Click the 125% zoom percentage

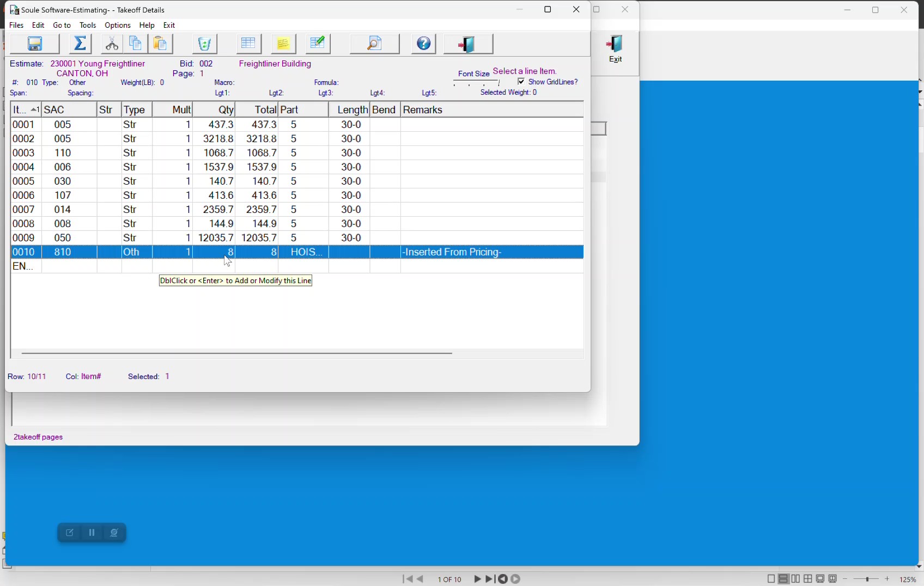(908, 579)
